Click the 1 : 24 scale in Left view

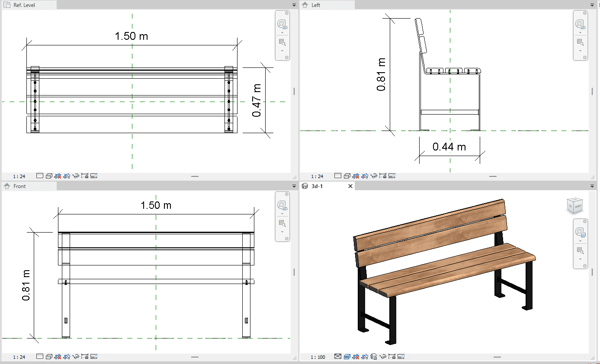coord(317,176)
